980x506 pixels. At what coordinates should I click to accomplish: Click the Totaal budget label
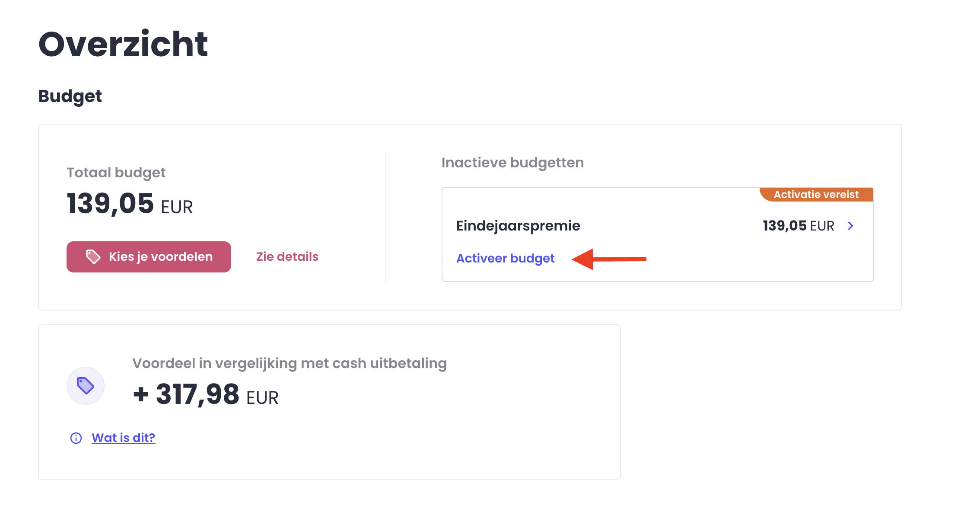click(116, 173)
